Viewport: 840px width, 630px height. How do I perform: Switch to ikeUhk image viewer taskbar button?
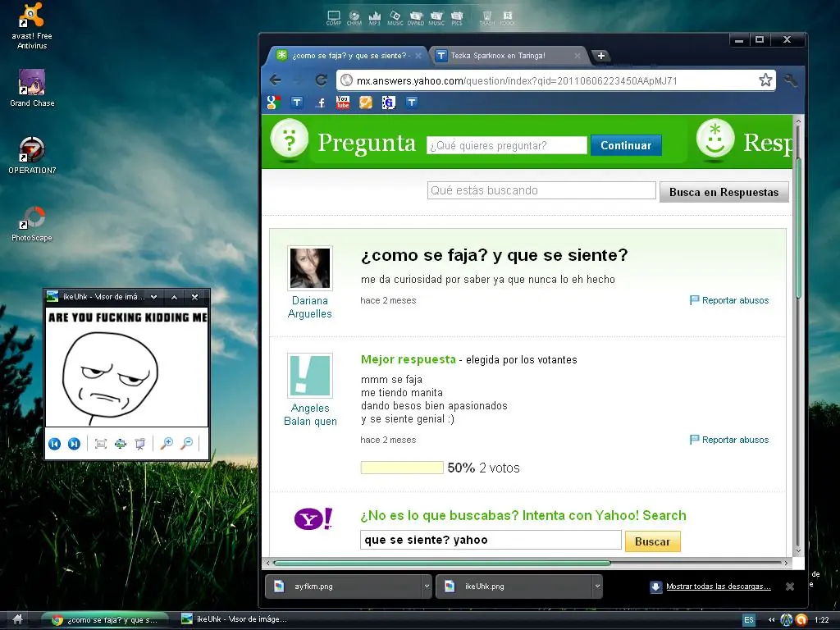coord(235,619)
